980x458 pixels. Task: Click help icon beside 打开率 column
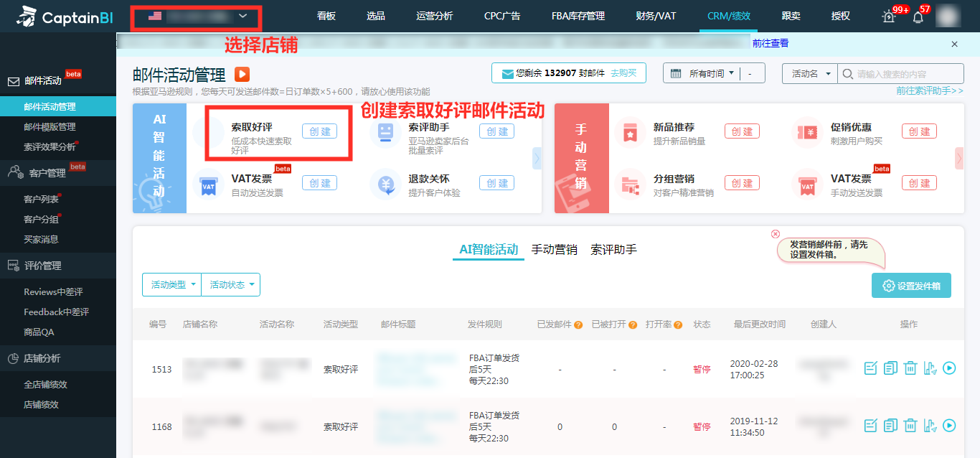pyautogui.click(x=678, y=325)
